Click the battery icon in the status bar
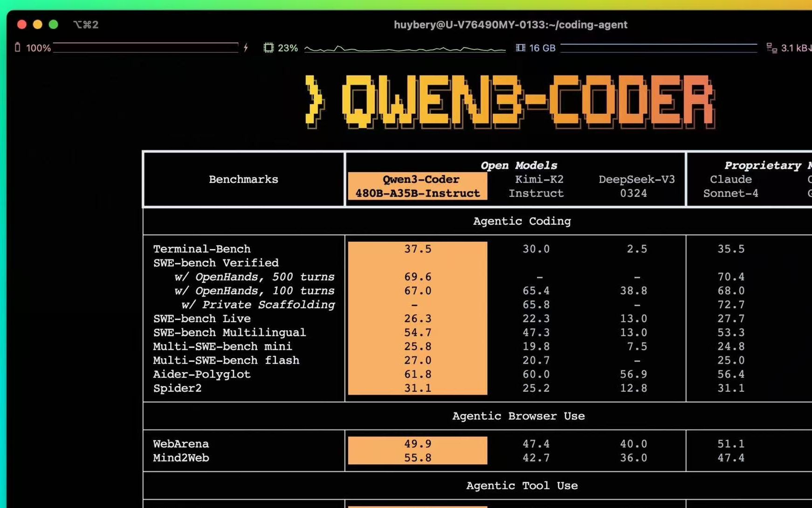Image resolution: width=812 pixels, height=508 pixels. tap(18, 48)
